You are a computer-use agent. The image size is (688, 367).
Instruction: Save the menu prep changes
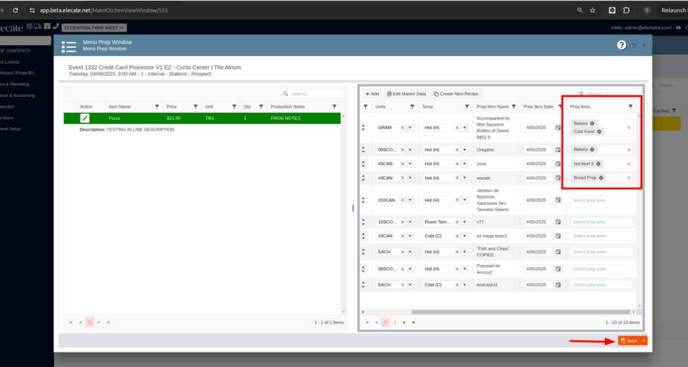(629, 341)
